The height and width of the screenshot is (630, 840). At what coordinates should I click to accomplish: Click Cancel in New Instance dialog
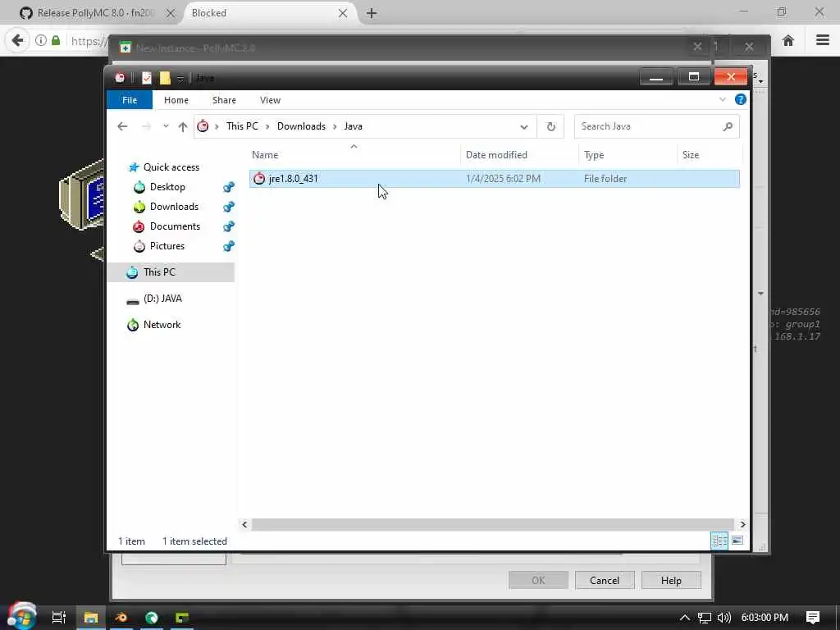(x=605, y=580)
